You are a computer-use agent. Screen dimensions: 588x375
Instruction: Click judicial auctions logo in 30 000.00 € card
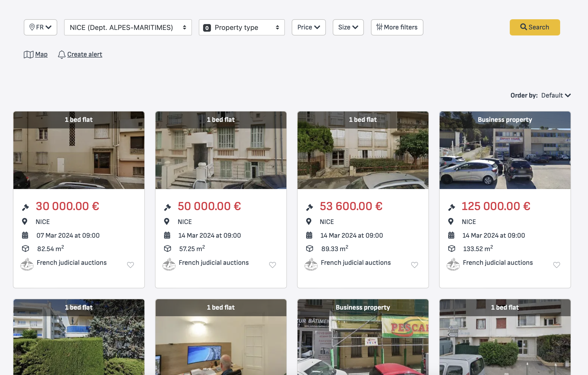click(27, 264)
